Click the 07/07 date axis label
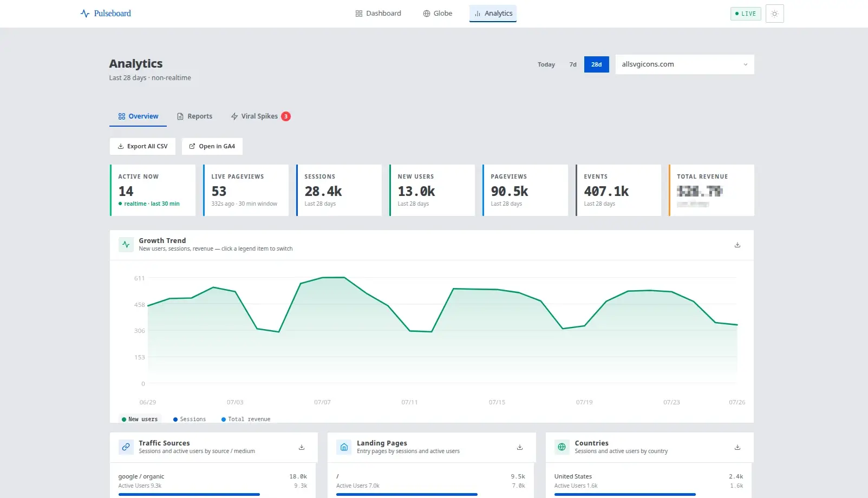868x498 pixels. [x=322, y=402]
